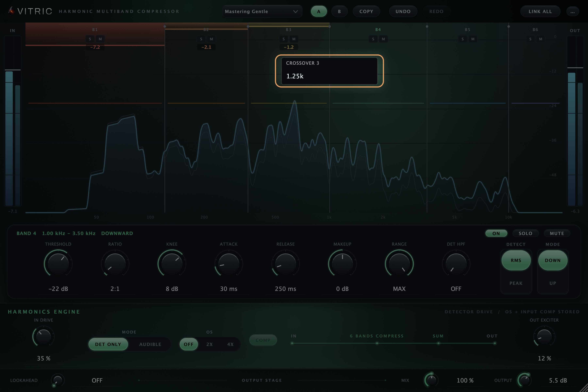Image resolution: width=588 pixels, height=392 pixels.
Task: Solo band B1 with its S button
Action: (x=90, y=39)
